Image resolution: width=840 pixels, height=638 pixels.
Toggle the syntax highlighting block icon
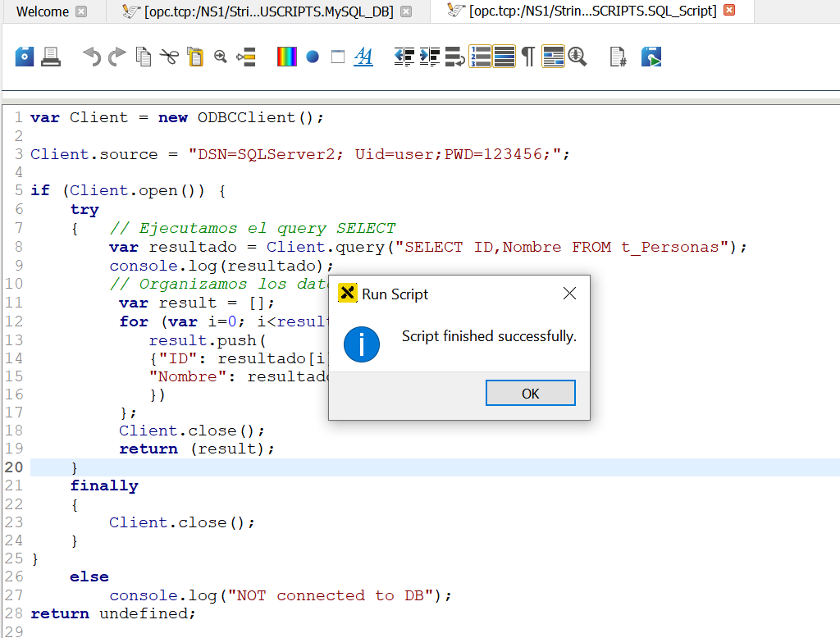pos(554,57)
